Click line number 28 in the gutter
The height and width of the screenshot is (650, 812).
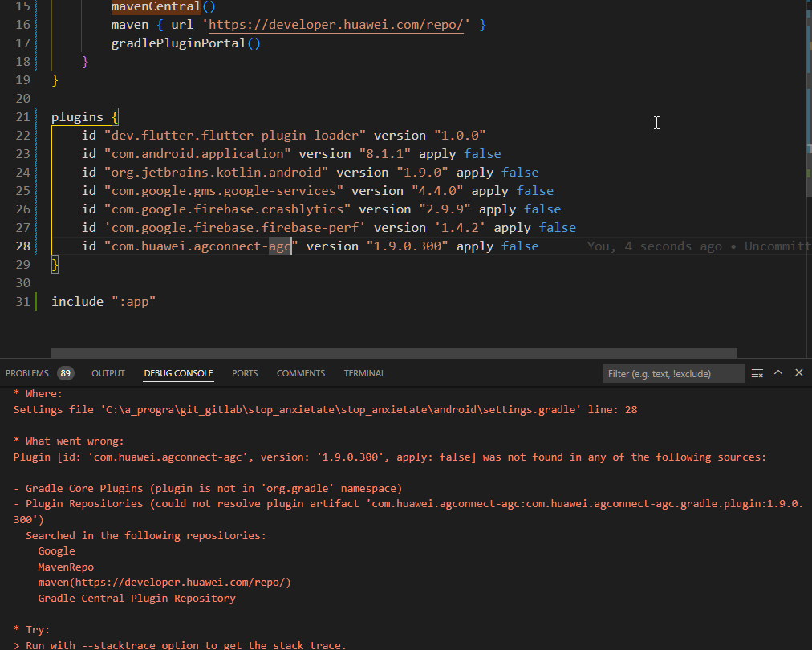click(22, 246)
